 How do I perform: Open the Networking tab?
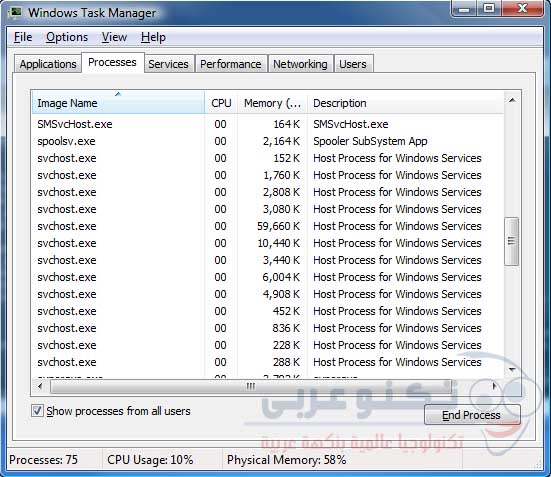(x=300, y=64)
